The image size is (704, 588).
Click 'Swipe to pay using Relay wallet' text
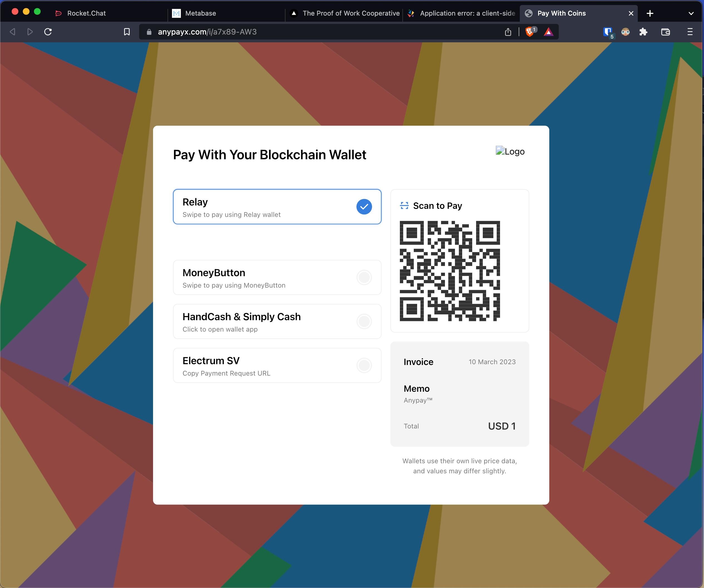232,215
